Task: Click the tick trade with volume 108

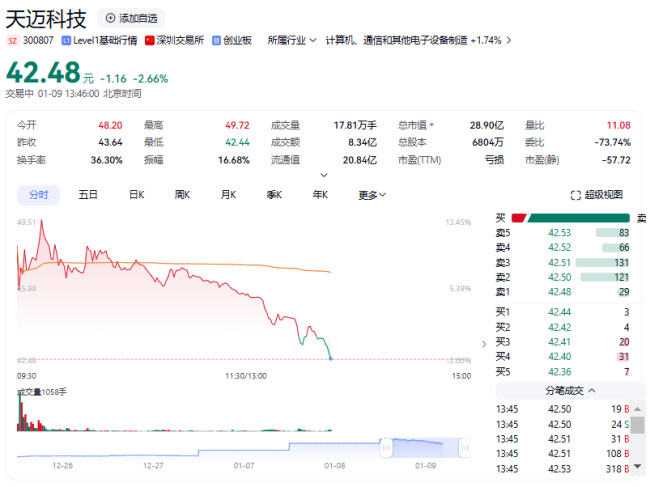Action: [563, 454]
